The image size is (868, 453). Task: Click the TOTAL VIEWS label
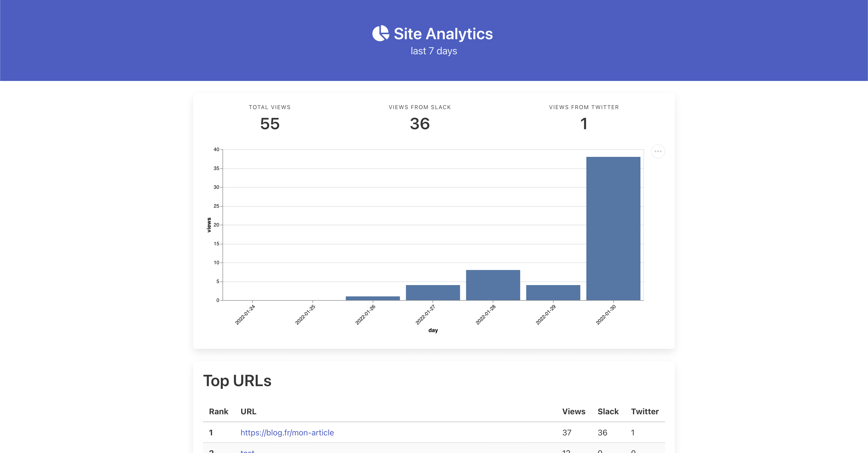point(269,107)
